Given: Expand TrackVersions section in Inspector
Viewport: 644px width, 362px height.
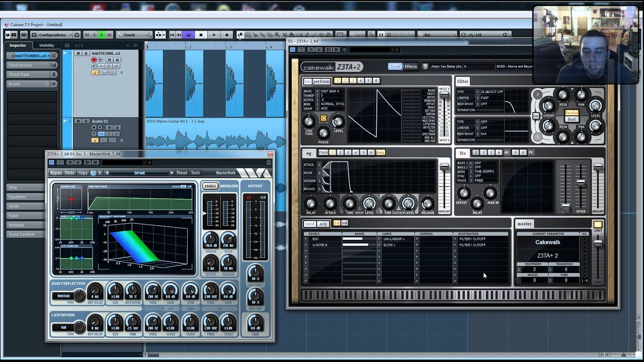Looking at the screenshot, I should click(32, 65).
